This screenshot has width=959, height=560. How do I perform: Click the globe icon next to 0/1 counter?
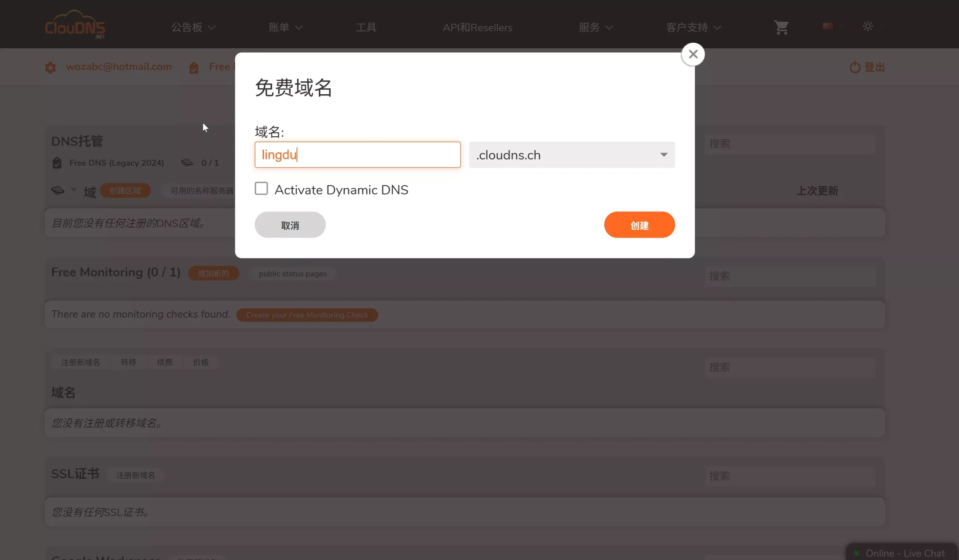(187, 163)
